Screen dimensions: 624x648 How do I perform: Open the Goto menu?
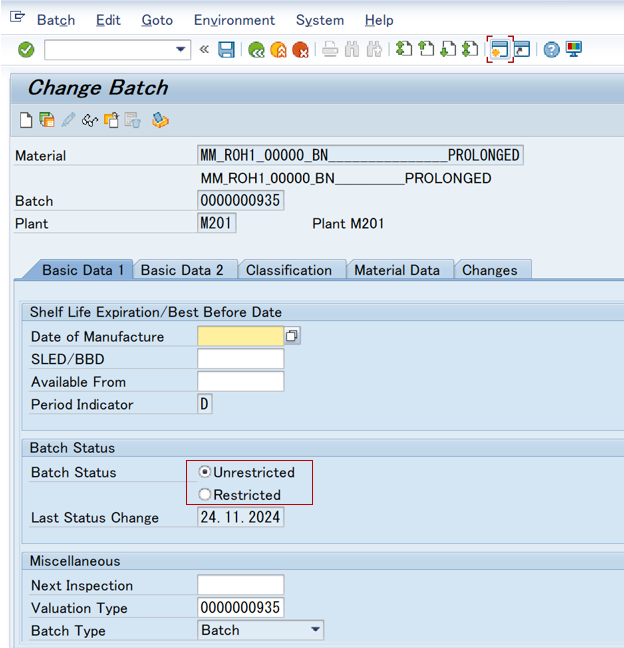tap(157, 20)
